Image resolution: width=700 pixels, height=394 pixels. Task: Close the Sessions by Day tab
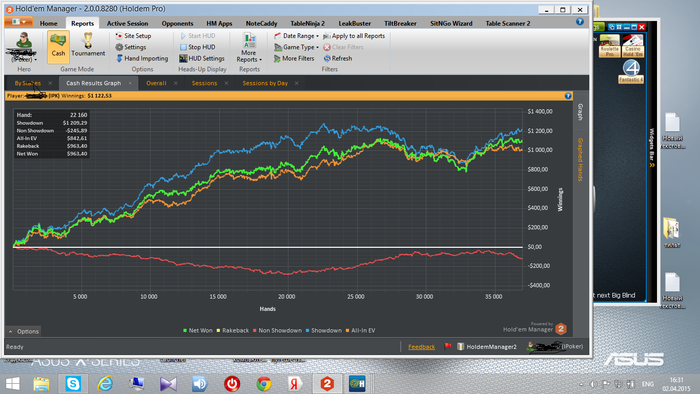(x=296, y=83)
